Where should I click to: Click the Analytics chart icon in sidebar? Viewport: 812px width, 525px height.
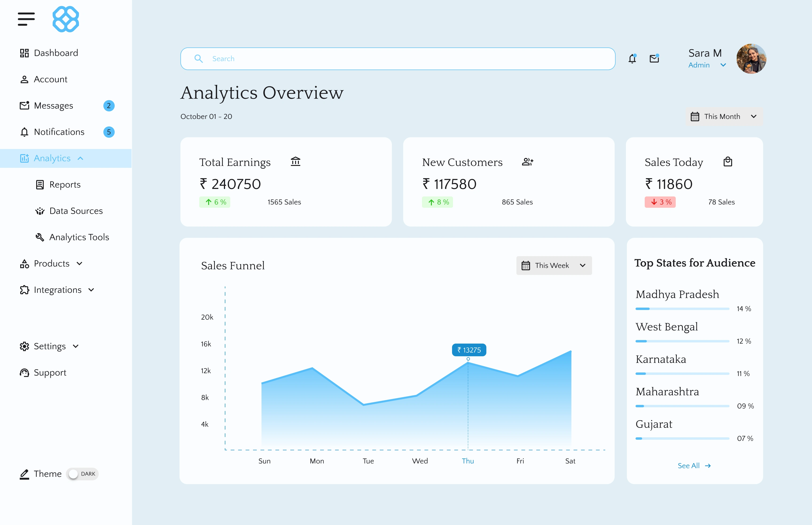(24, 158)
